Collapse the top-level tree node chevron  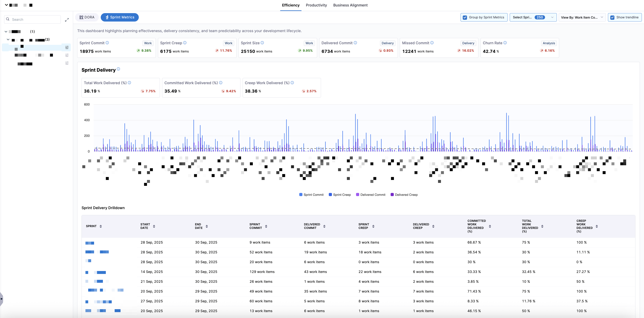(6, 32)
